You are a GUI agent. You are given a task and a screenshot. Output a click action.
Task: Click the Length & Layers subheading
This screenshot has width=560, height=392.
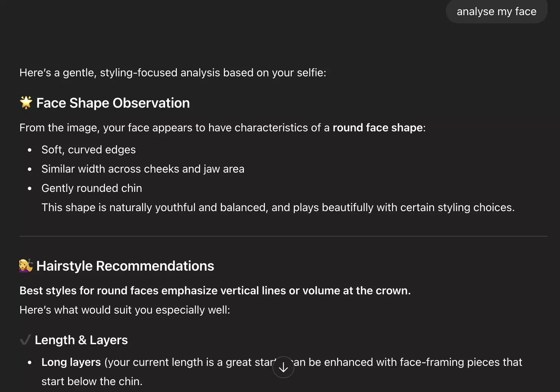click(x=81, y=340)
